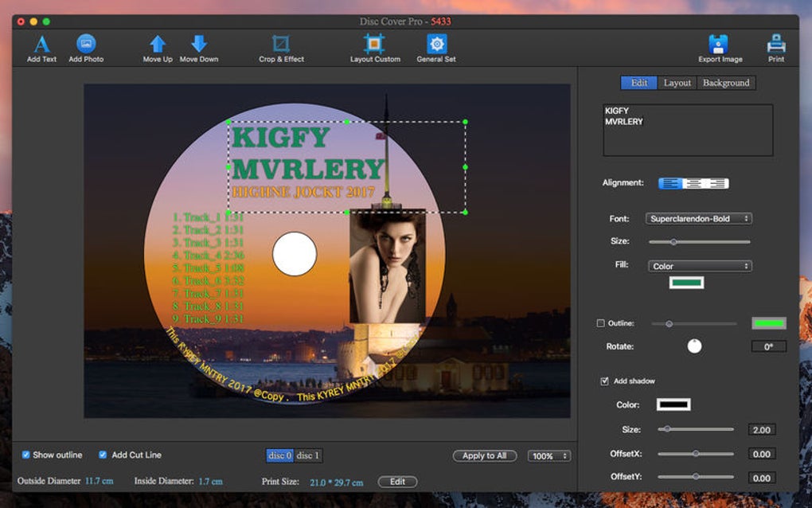The height and width of the screenshot is (508, 812).
Task: Uncheck the Add Cut Line checkbox
Action: [103, 455]
